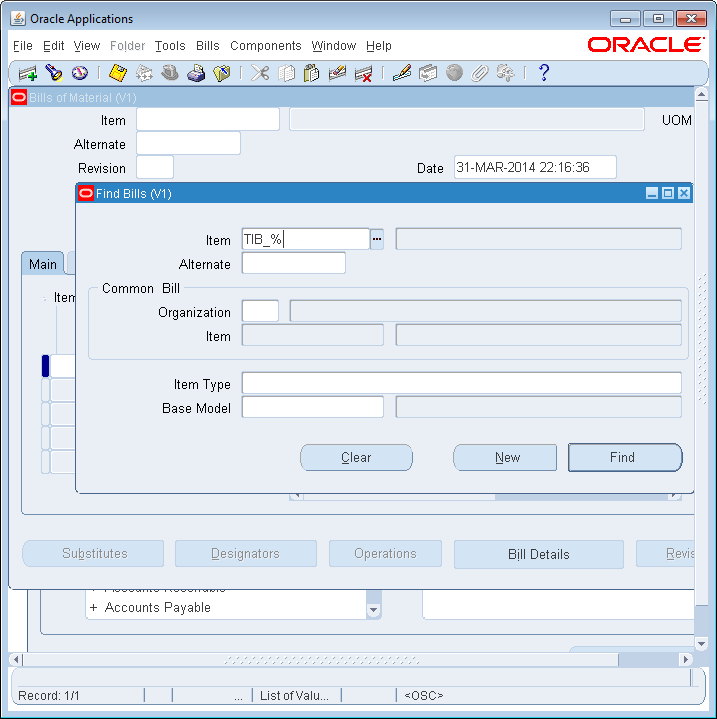The image size is (717, 719).
Task: Maximize the Find Bills window
Action: [x=668, y=193]
